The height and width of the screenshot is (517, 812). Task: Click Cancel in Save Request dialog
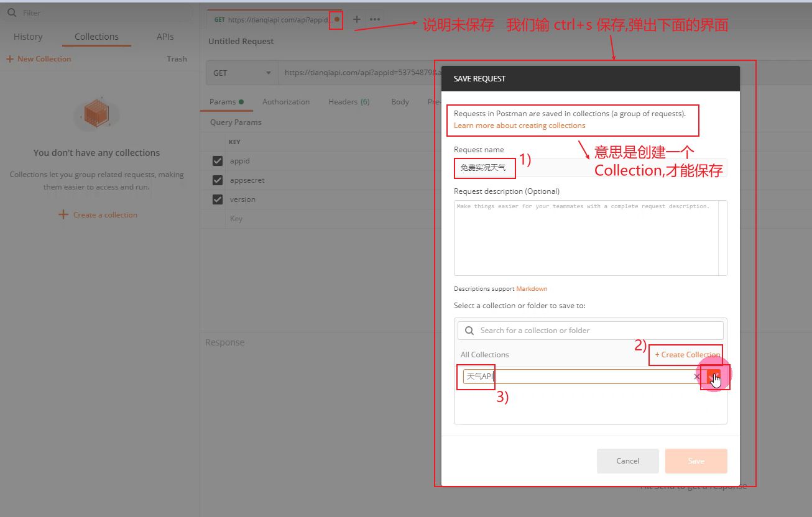[x=627, y=461]
